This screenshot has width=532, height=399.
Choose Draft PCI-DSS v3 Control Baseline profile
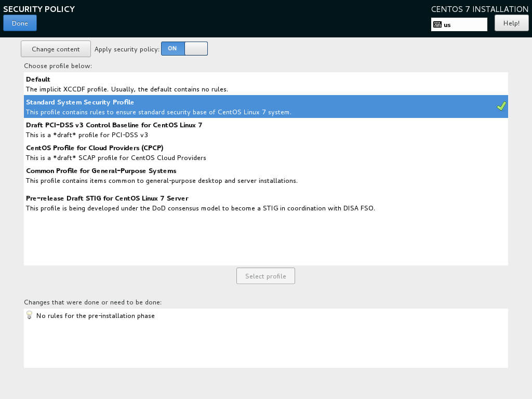pyautogui.click(x=266, y=129)
